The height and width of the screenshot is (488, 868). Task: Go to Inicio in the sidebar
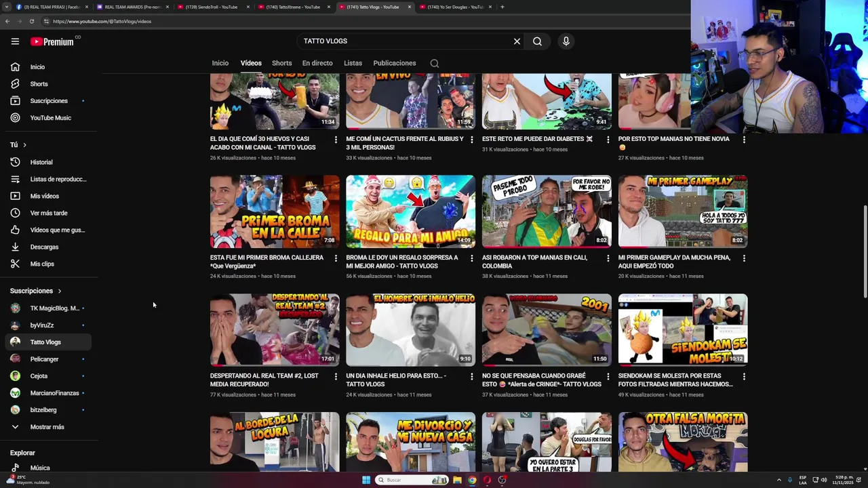point(47,67)
